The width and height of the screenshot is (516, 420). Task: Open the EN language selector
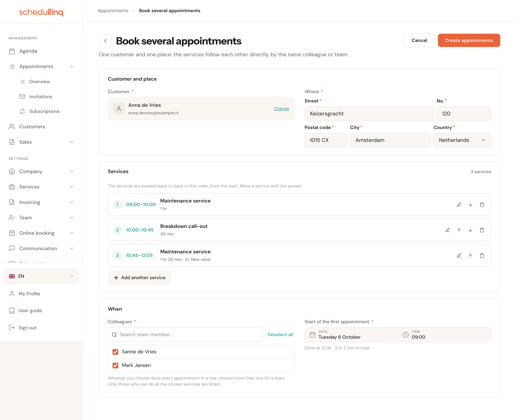(41, 276)
